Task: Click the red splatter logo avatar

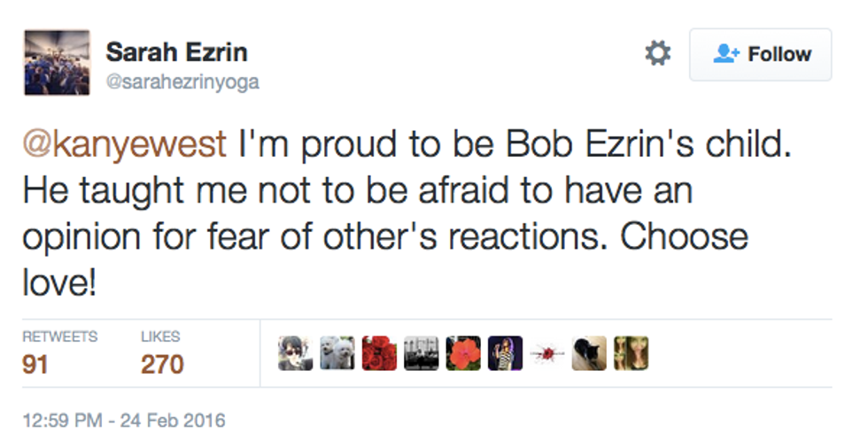Action: (547, 353)
